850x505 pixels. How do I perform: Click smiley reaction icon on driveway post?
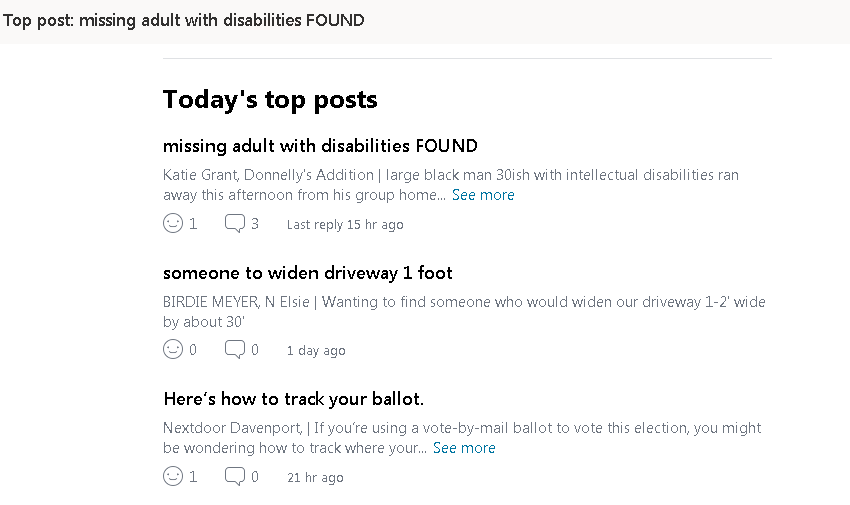tap(173, 349)
